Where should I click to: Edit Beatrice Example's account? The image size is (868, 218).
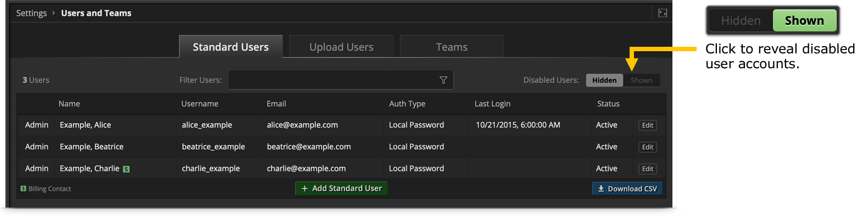click(x=648, y=147)
